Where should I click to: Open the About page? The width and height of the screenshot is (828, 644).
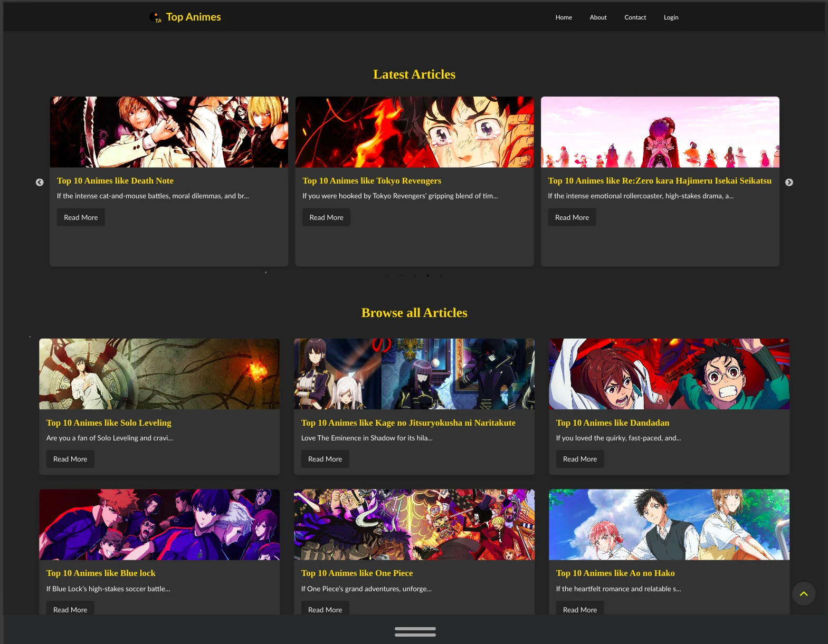coord(598,17)
